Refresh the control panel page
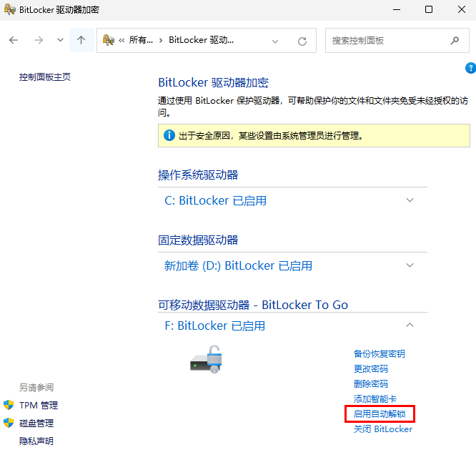 (302, 41)
